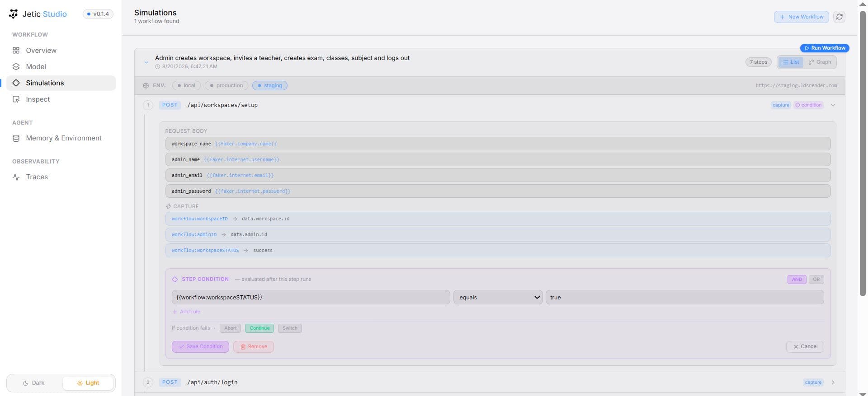Switch to Dark theme

(x=34, y=383)
